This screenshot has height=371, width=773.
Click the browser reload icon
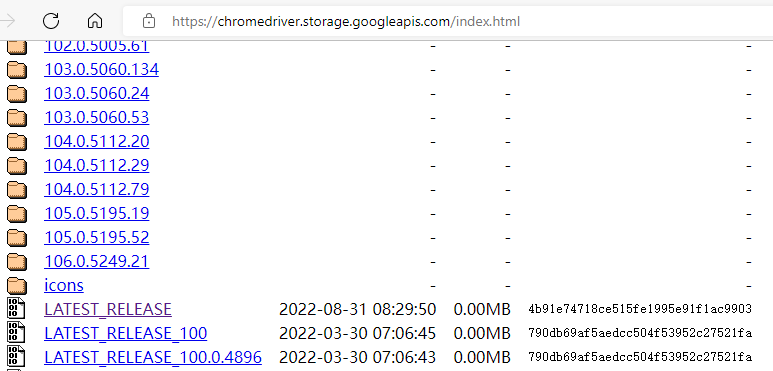pyautogui.click(x=51, y=21)
